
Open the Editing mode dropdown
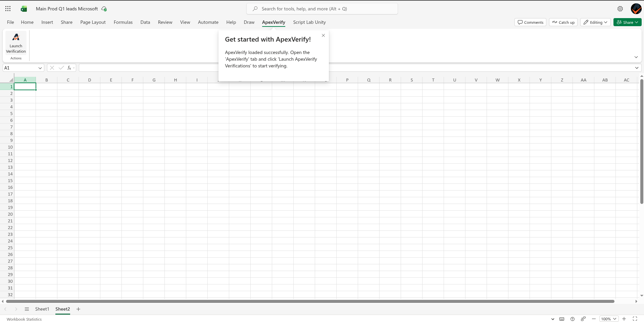[x=595, y=22]
